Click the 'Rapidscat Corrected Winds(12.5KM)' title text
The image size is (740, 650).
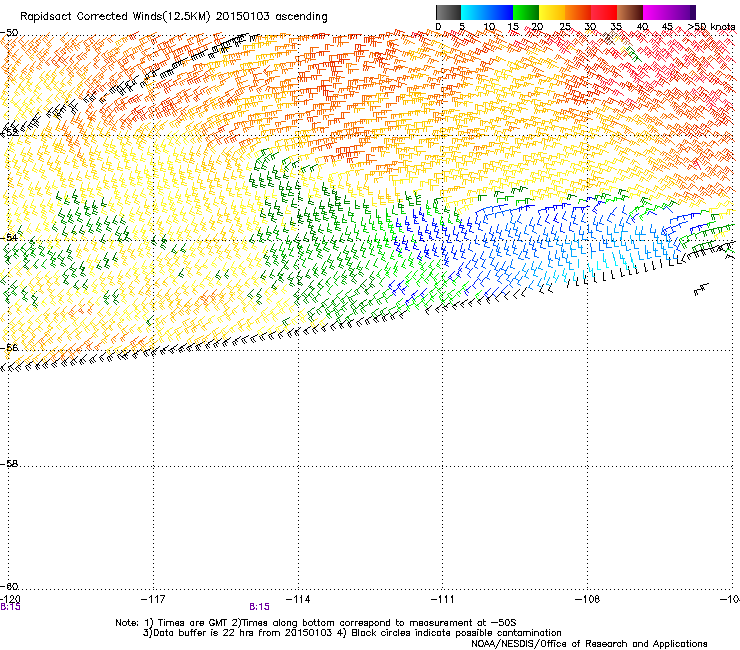click(115, 16)
